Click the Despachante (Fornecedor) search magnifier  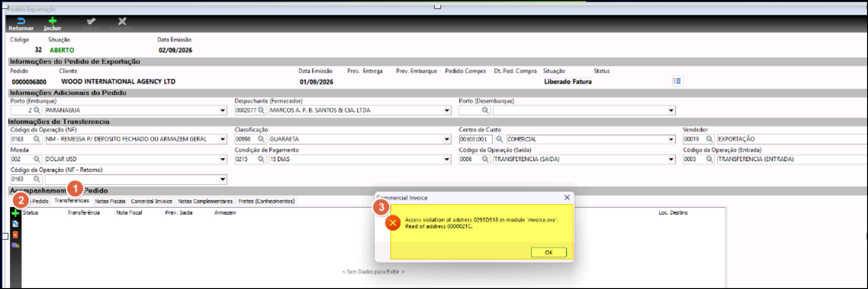(x=261, y=110)
